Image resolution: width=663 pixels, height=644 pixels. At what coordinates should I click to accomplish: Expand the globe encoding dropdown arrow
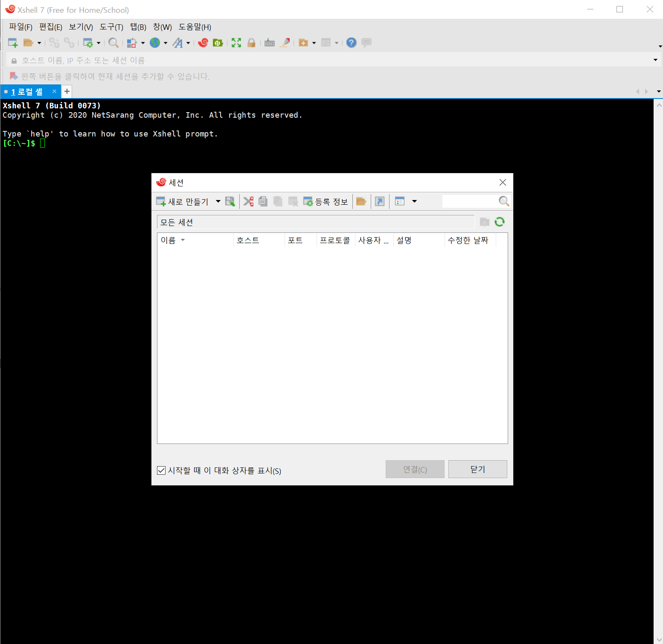166,43
